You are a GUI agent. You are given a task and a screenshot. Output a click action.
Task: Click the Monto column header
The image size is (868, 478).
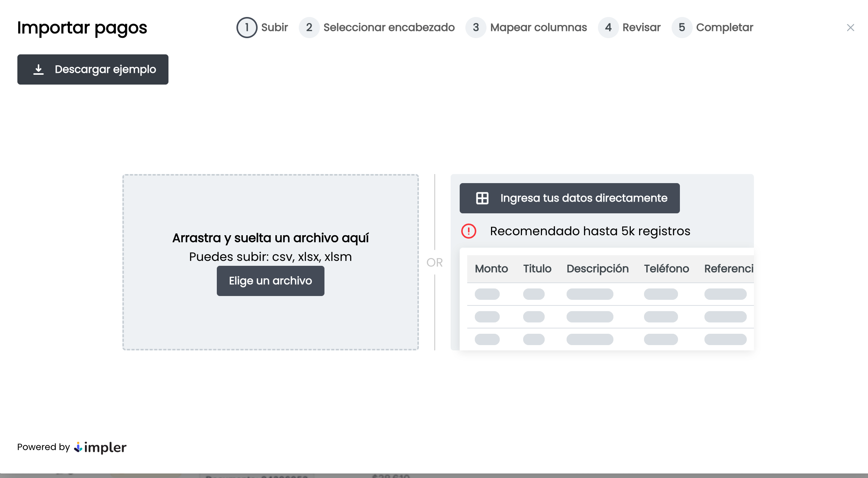(x=491, y=268)
